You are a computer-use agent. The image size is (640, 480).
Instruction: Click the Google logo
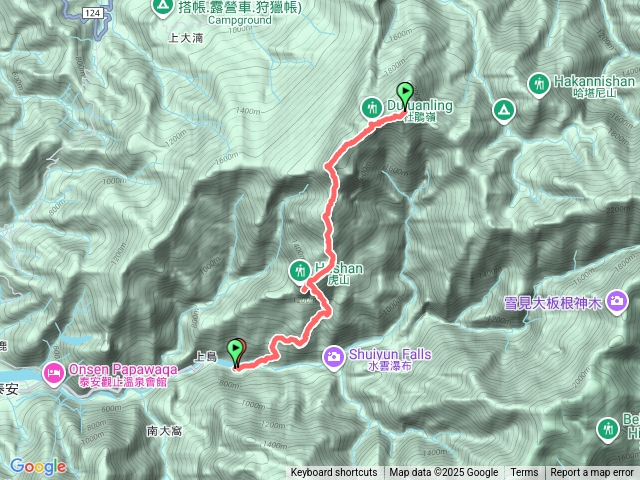tap(38, 467)
